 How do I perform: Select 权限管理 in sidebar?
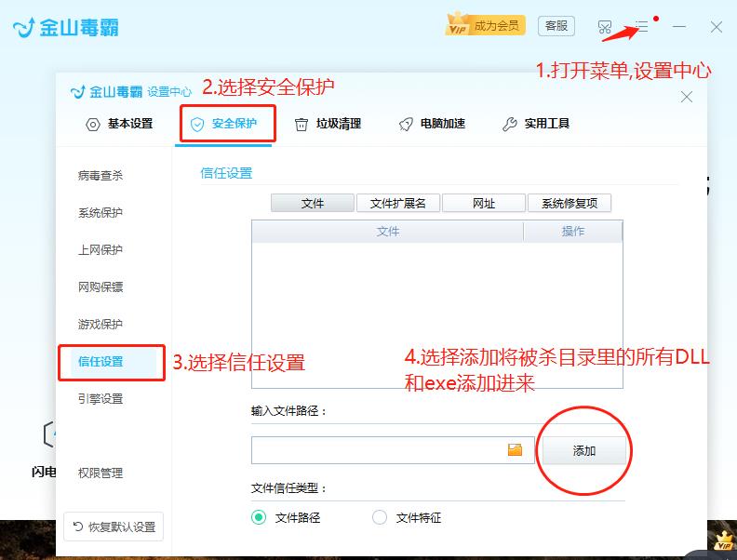pos(100,473)
